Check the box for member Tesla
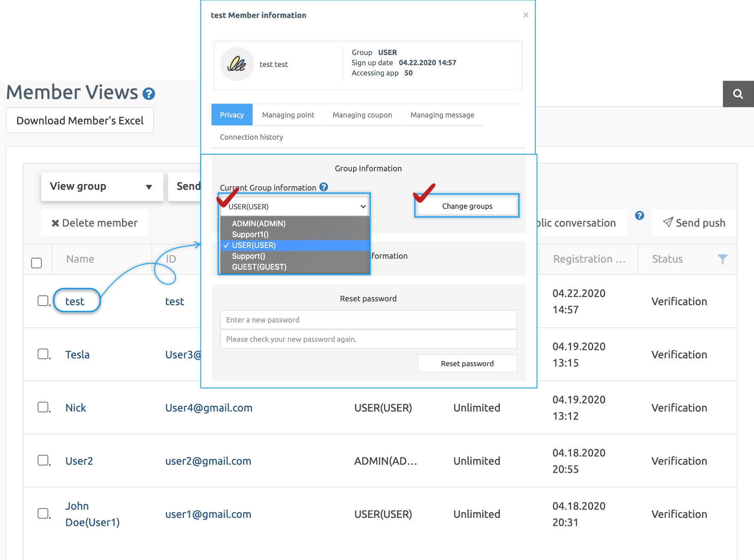The width and height of the screenshot is (754, 560). [43, 354]
